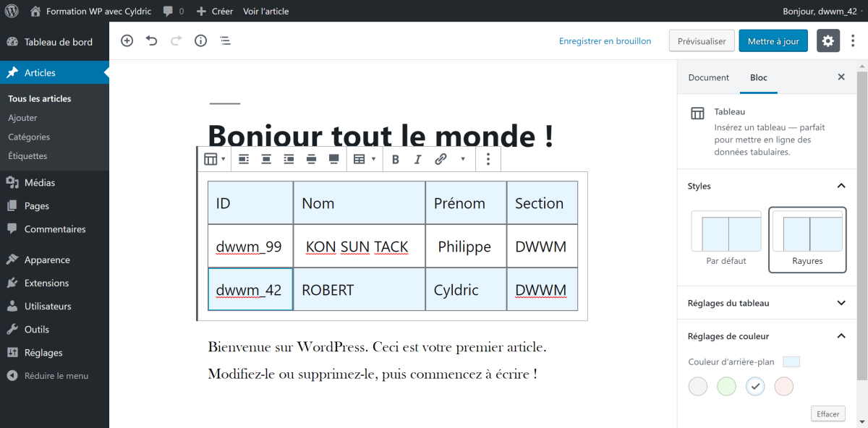Toggle italic formatting
Screen dimensions: 868x428
(x=417, y=159)
